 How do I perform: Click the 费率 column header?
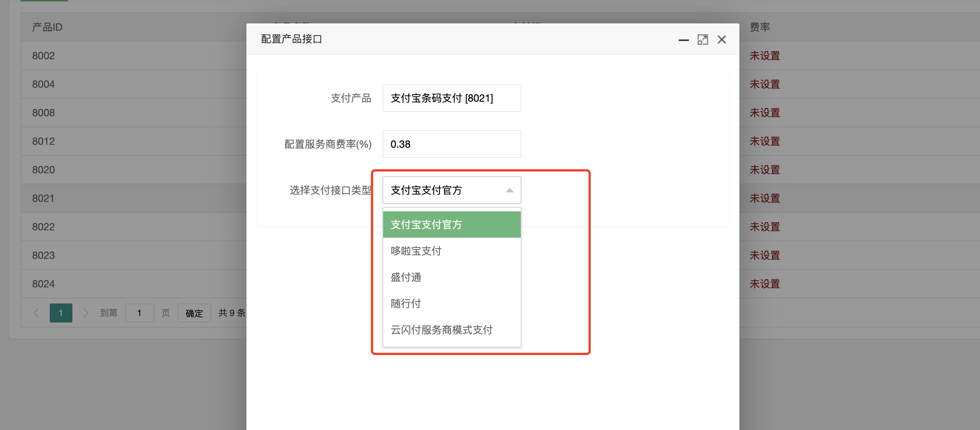760,27
